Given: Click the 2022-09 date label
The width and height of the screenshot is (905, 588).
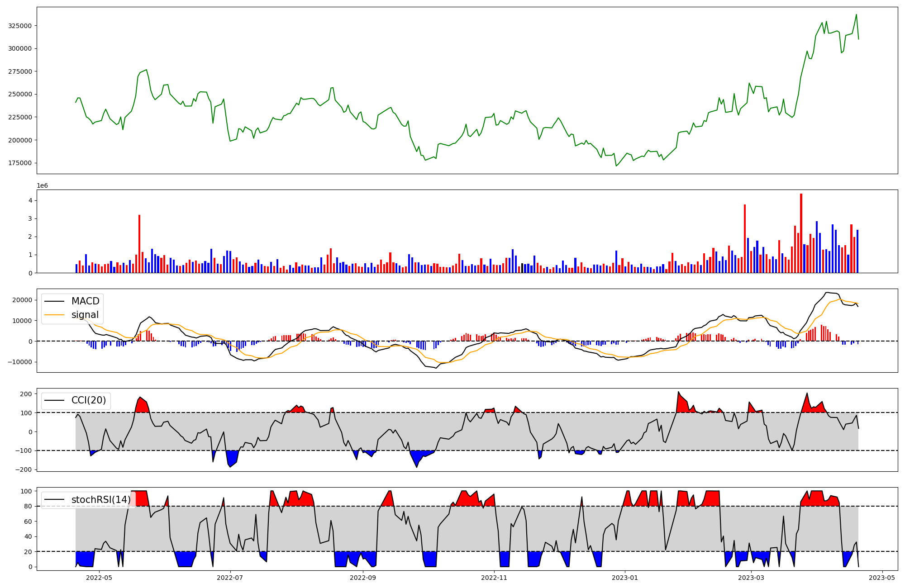Looking at the screenshot, I should 363,578.
